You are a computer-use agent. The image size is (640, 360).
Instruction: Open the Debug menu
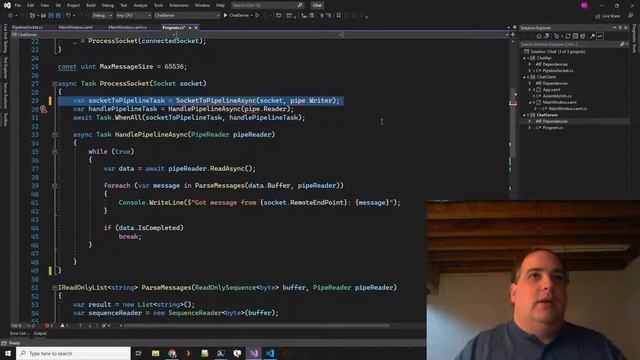coord(108,5)
